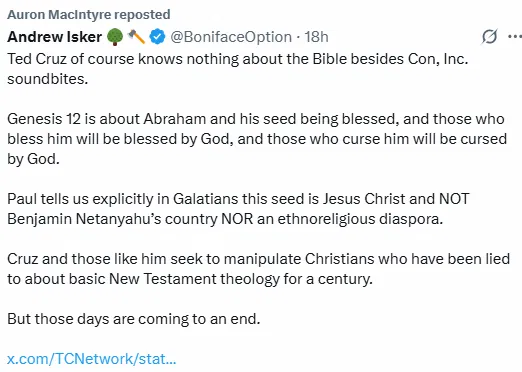The image size is (522, 372).
Task: Click the axe emoji in the display name
Action: coord(136,37)
